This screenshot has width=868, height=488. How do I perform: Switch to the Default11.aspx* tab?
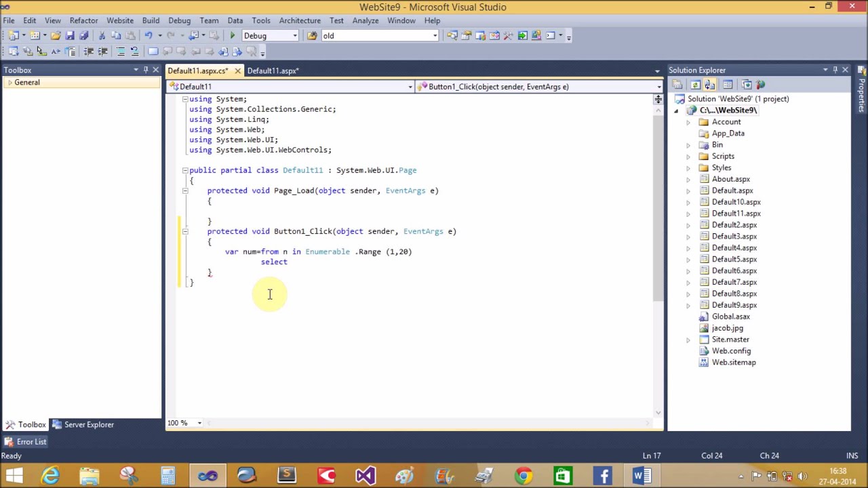(273, 70)
